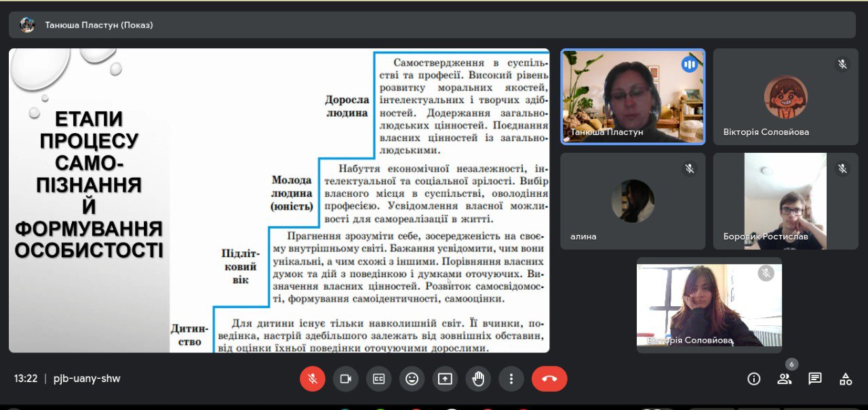Click the Боровик Ростислав video tile
868x410 pixels.
[x=785, y=201]
